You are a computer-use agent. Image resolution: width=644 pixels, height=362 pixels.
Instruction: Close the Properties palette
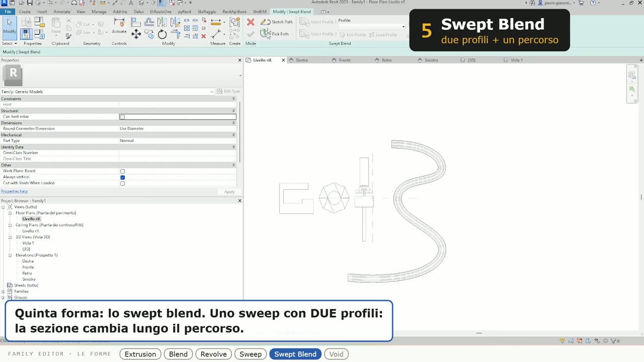(x=239, y=60)
